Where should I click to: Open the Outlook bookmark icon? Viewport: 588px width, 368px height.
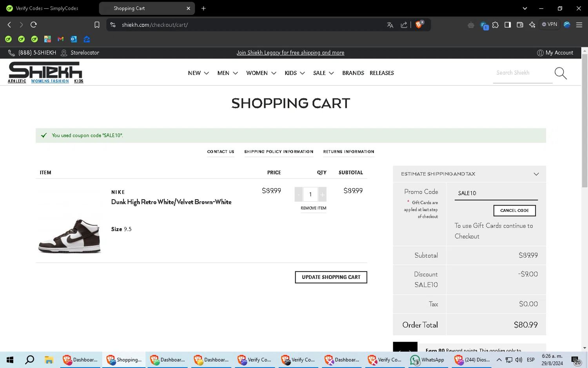[x=74, y=39]
